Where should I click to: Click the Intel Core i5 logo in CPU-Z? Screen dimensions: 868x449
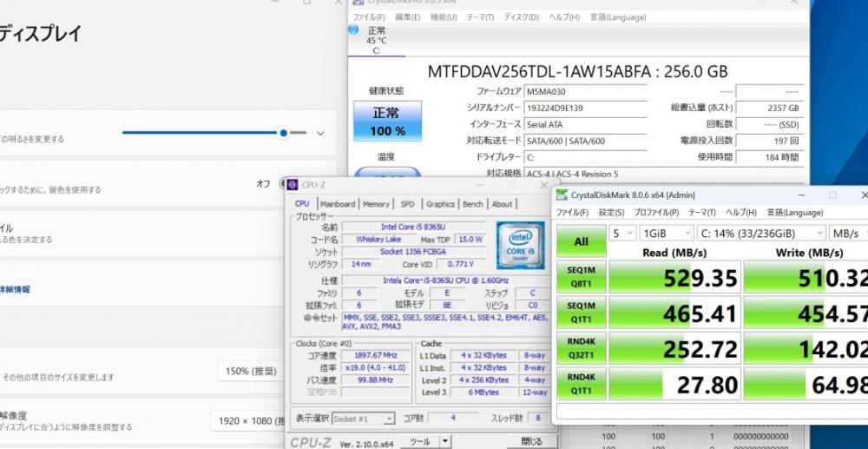[x=520, y=244]
